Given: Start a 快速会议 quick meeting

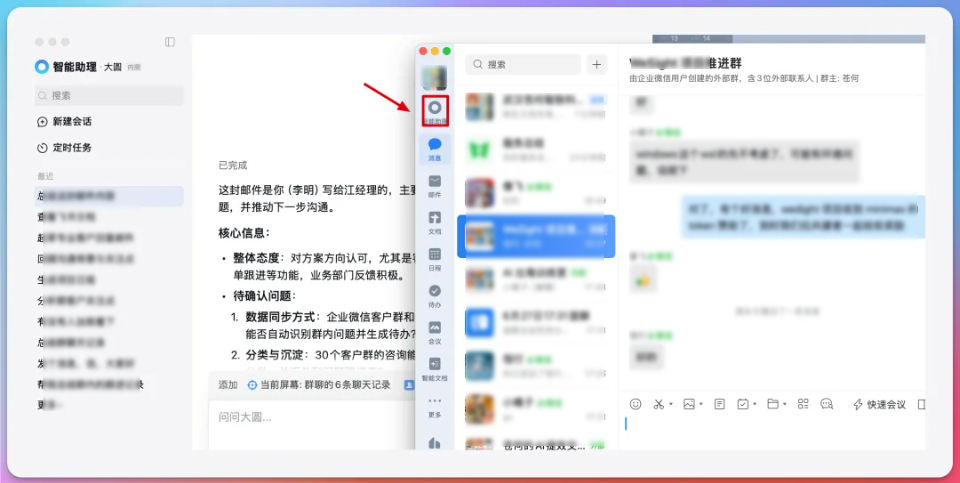Looking at the screenshot, I should pos(879,405).
